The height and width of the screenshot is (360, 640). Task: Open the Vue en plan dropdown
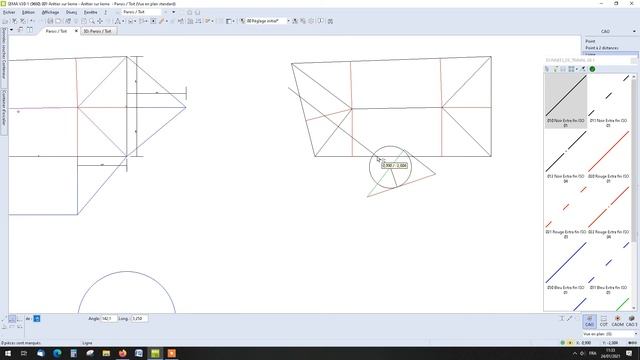click(x=610, y=334)
